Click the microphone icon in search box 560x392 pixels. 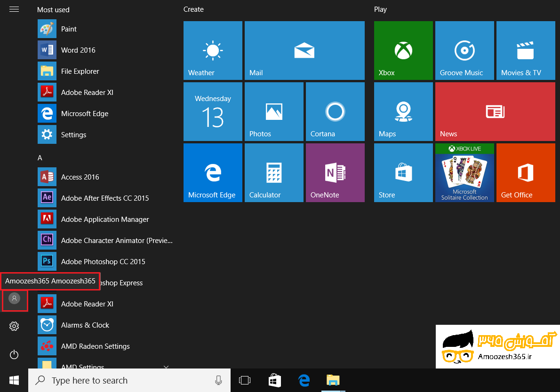point(218,380)
